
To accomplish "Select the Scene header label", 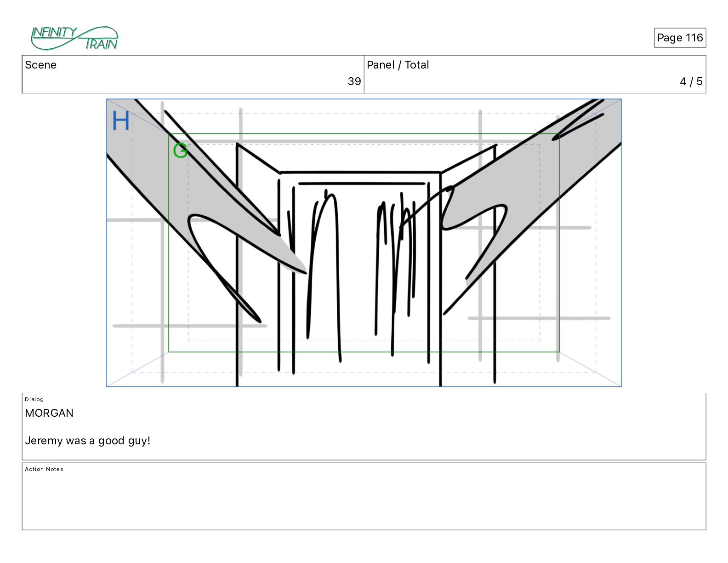I will pos(41,65).
